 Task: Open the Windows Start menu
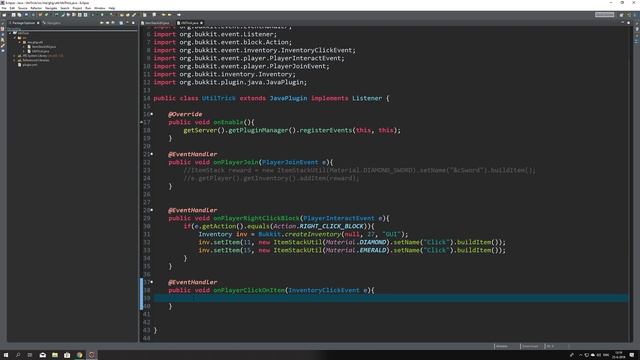6,355
